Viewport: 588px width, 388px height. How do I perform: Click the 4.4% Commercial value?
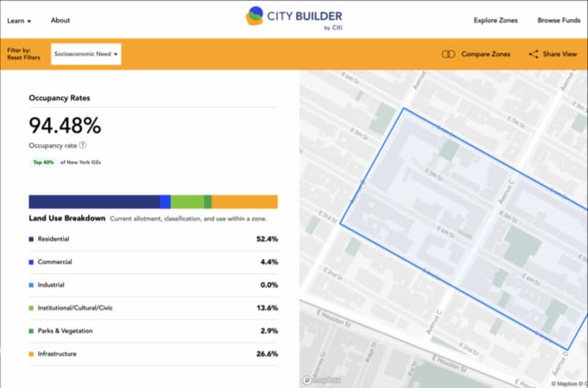pyautogui.click(x=269, y=261)
